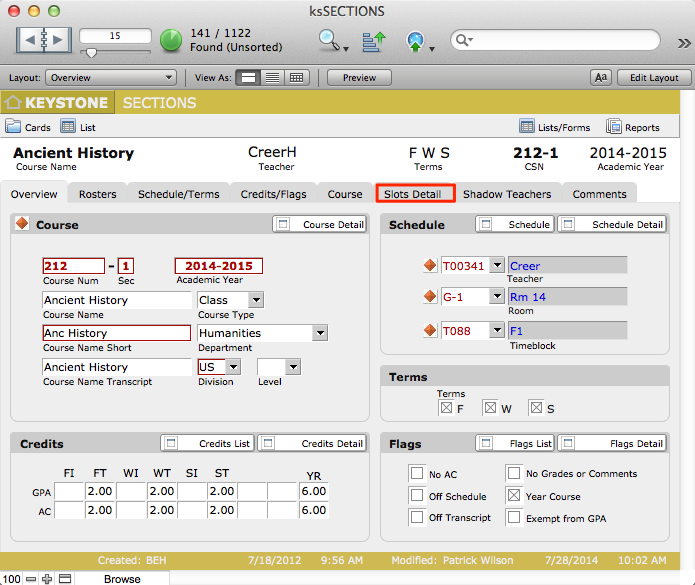Open the Find magnifying glass tool
Viewport: 695px width, 585px height.
point(329,40)
